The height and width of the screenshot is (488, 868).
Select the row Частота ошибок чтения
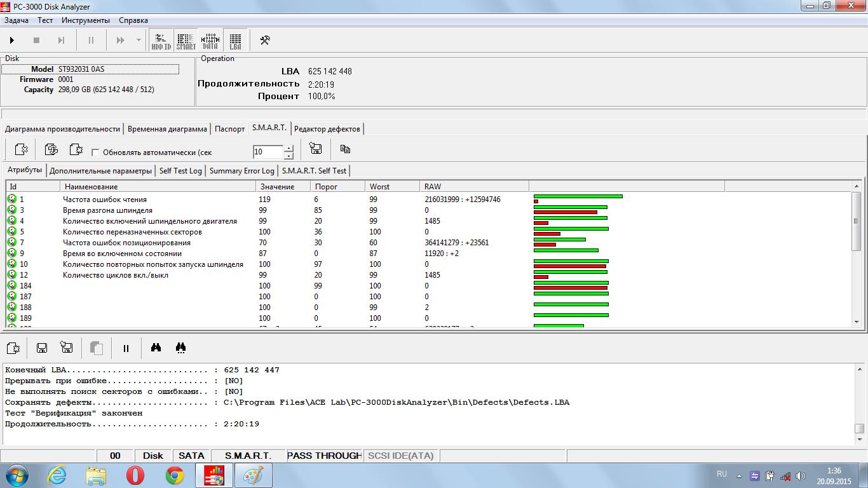(x=428, y=200)
